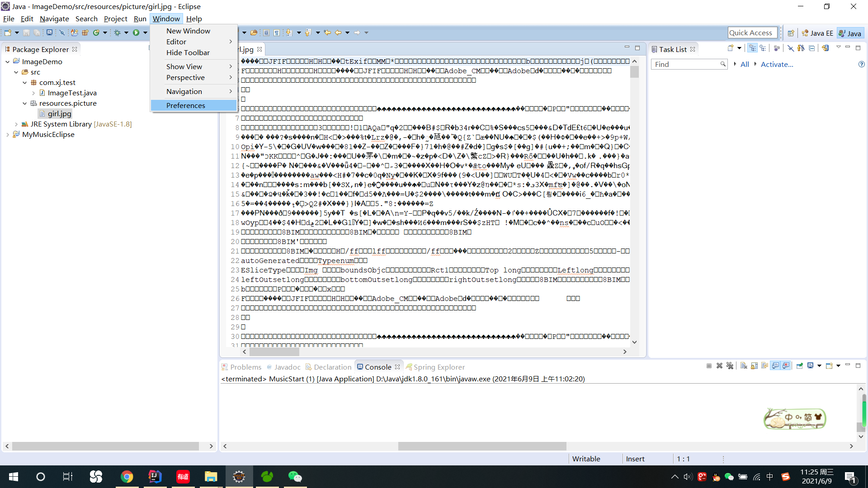Toggle Scroll Lock in the Console view
The height and width of the screenshot is (488, 868).
(754, 366)
